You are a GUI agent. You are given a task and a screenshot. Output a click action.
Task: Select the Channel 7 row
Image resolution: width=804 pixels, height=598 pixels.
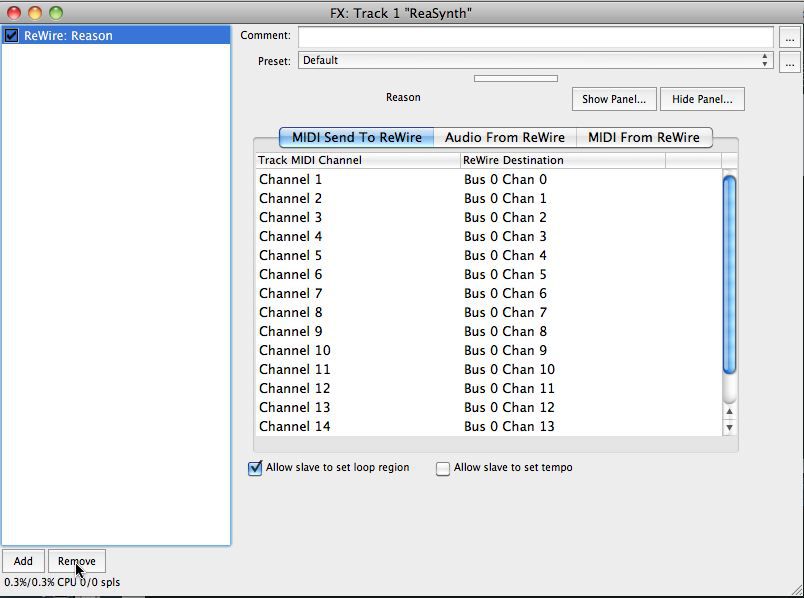click(x=489, y=293)
